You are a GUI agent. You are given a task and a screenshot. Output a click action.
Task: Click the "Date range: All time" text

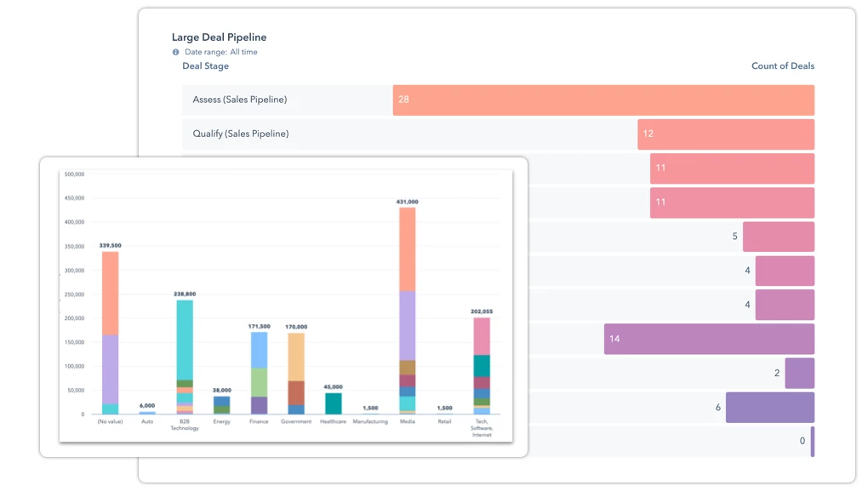click(221, 52)
